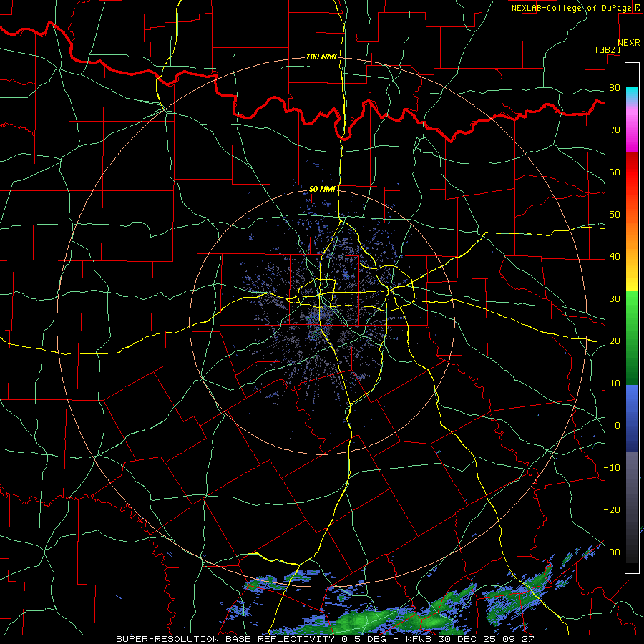Click the -20 value on dBZ scale
Viewport: 644px width, 644px height.
(612, 509)
